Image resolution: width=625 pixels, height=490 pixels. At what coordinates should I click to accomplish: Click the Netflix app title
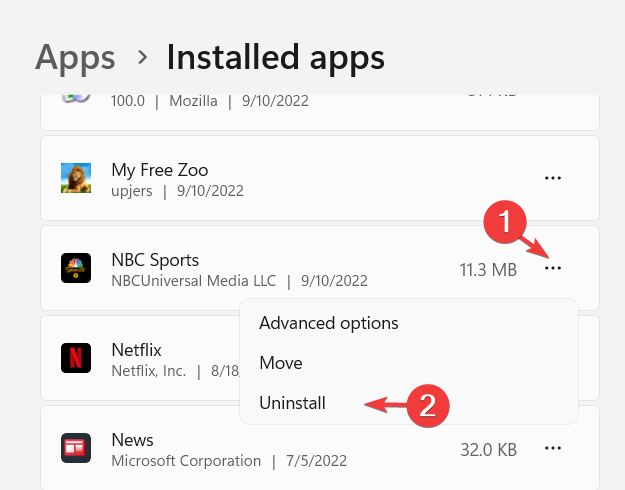pyautogui.click(x=136, y=350)
